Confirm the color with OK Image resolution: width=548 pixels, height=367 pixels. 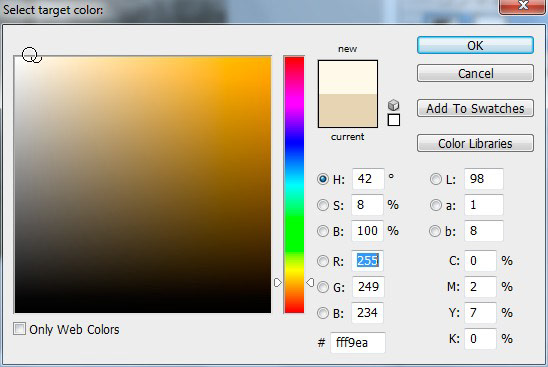475,45
